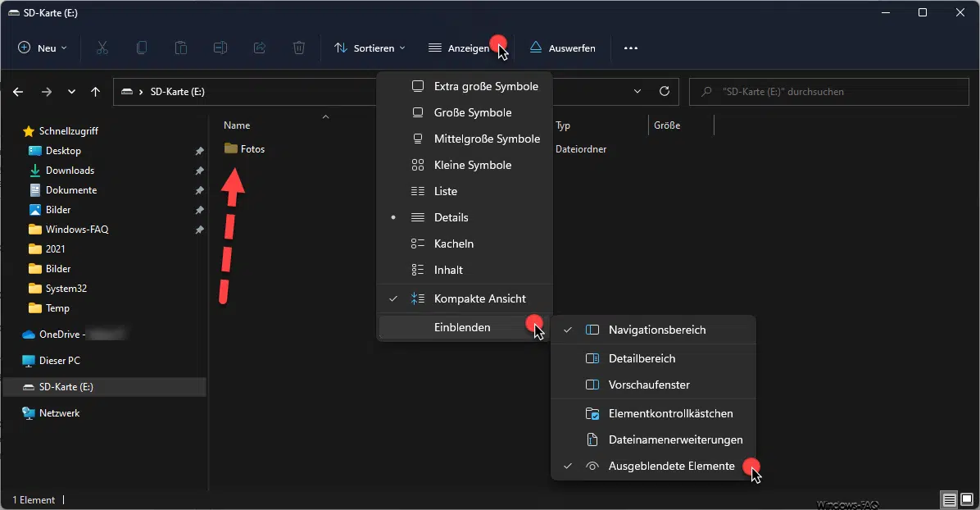The width and height of the screenshot is (980, 510).
Task: Enable Dateinamenerweiterungen
Action: (653, 440)
